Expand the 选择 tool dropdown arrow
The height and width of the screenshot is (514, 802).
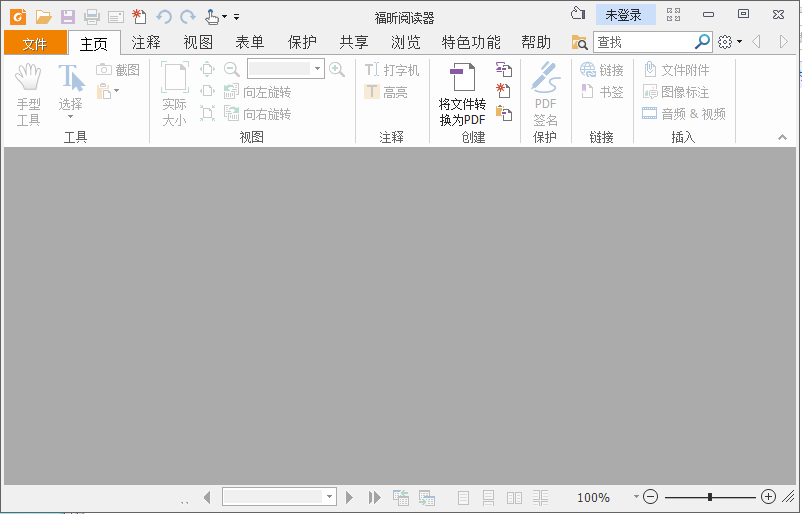coord(71,117)
